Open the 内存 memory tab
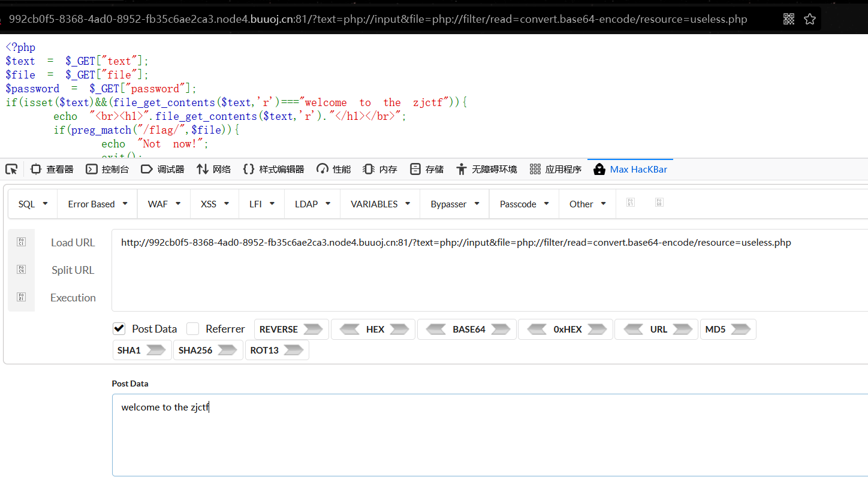 pos(380,170)
